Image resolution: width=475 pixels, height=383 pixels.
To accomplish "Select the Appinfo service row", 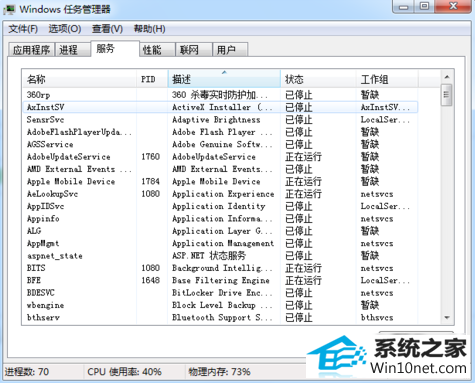I will (x=220, y=219).
